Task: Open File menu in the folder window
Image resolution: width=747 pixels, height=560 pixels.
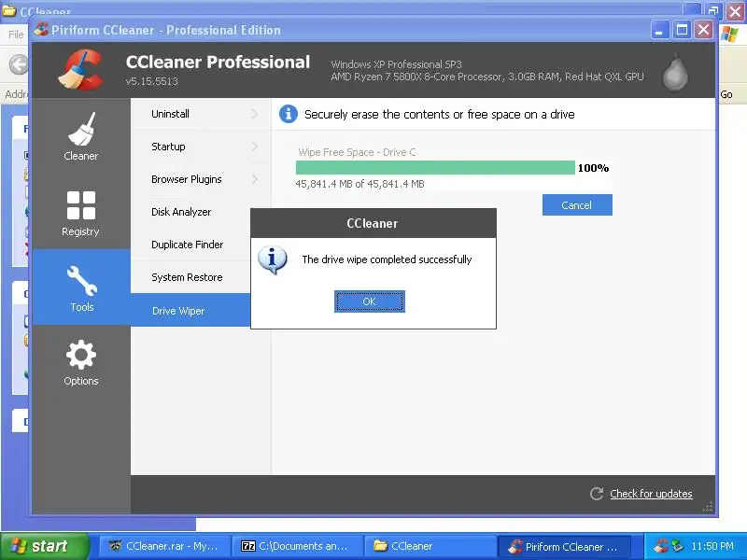Action: (x=16, y=35)
